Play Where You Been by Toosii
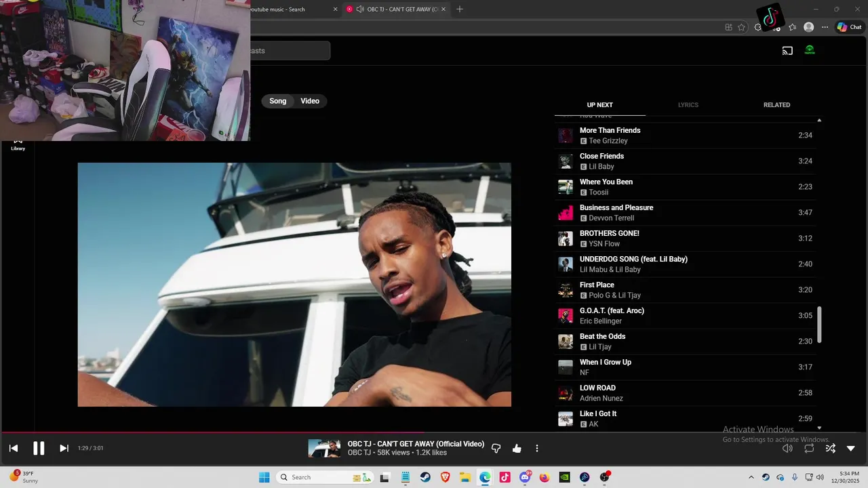 pos(685,187)
